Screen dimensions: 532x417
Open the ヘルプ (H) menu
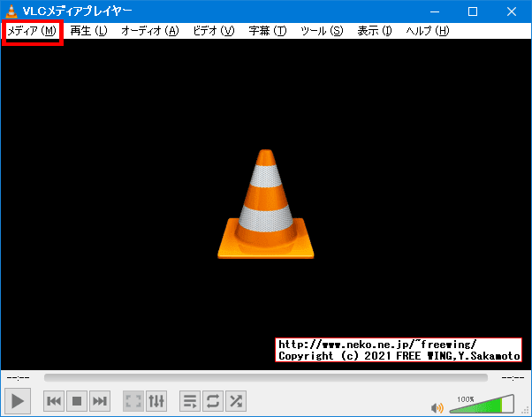pos(428,31)
